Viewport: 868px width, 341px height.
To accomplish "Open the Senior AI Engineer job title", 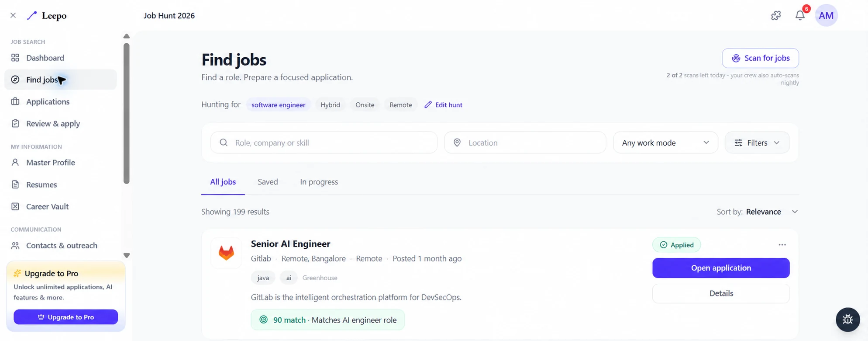I will click(290, 244).
